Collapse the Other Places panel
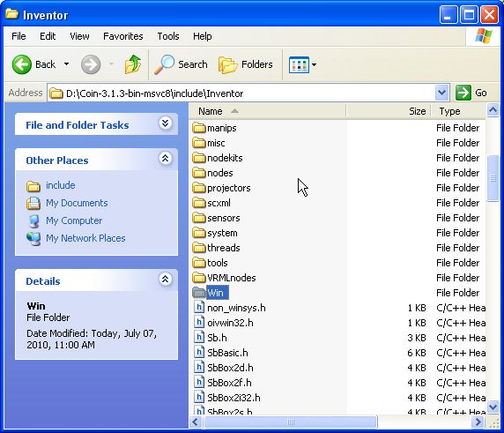The width and height of the screenshot is (504, 433). click(x=166, y=158)
